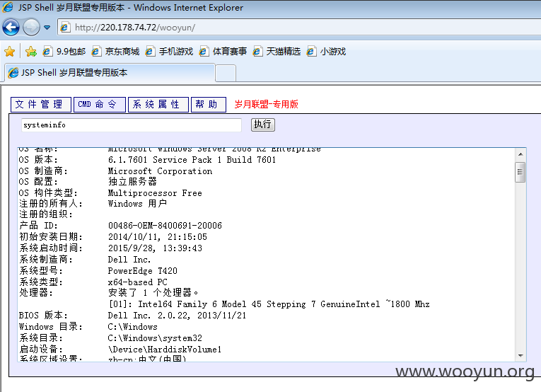Click the 手机游戏 bookmark IE icon

click(150, 52)
